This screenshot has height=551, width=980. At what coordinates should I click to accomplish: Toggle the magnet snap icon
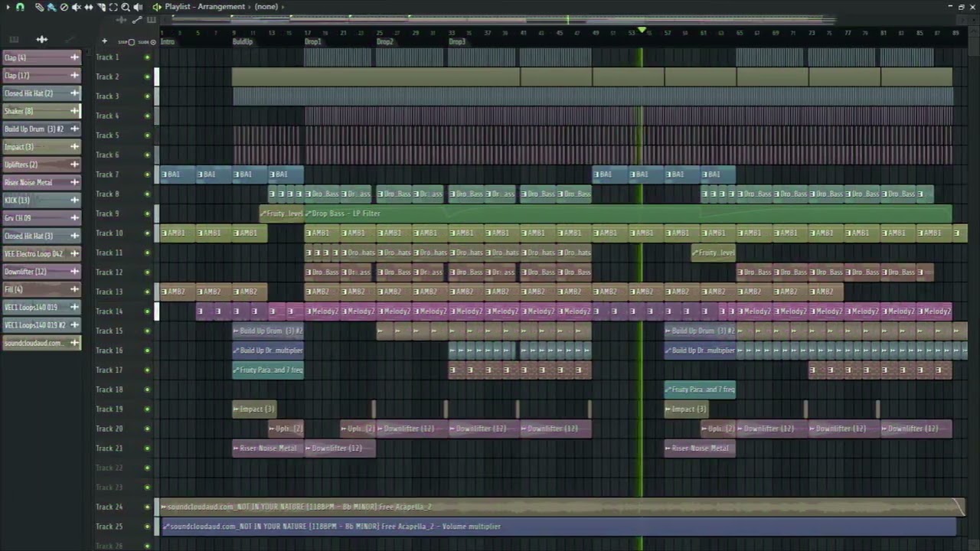[20, 7]
